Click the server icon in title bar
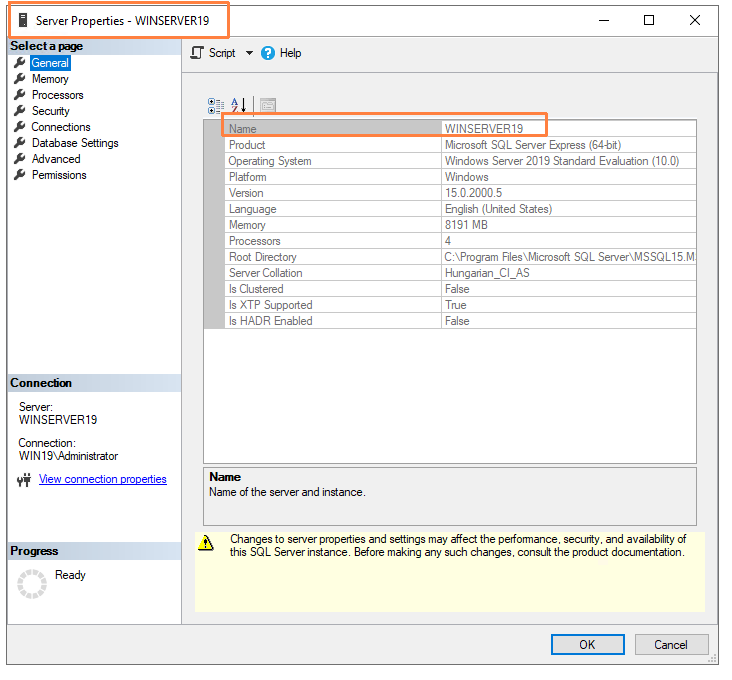732x680 pixels. point(22,20)
